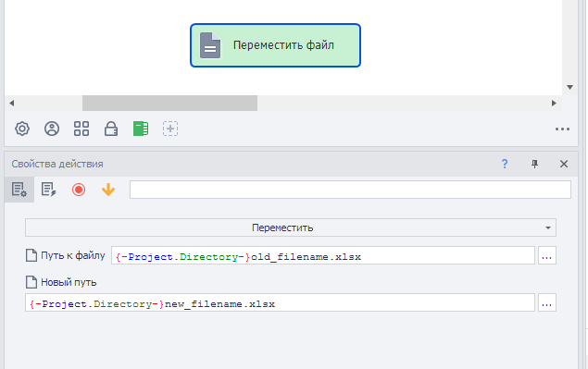Viewport: 588px width, 369px height.
Task: Open the gear settings icon
Action: click(x=22, y=129)
